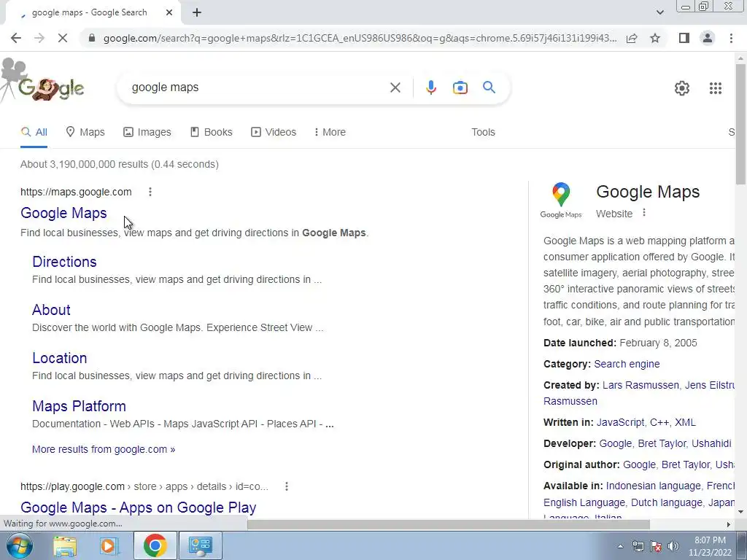
Task: Open Chrome's three-dot menu
Action: (731, 38)
